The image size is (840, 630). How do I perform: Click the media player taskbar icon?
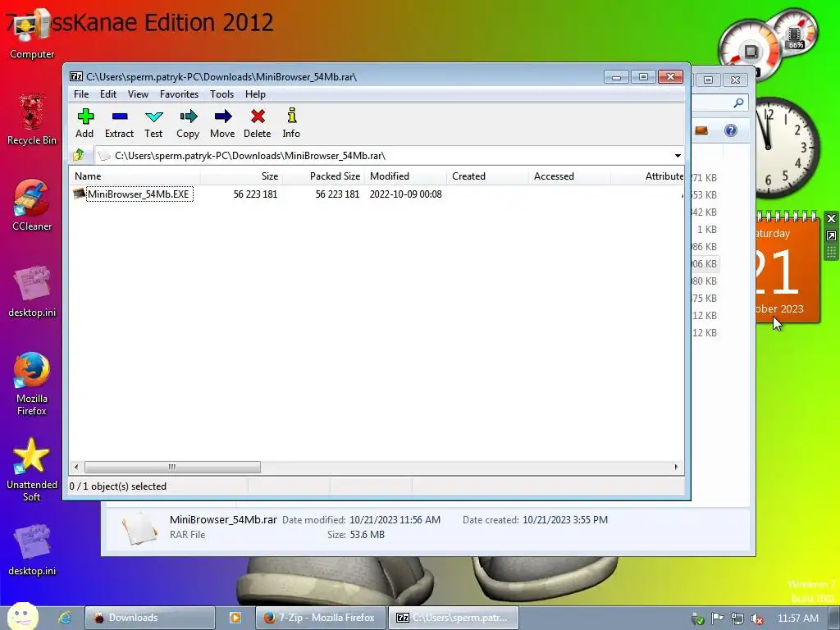point(235,618)
